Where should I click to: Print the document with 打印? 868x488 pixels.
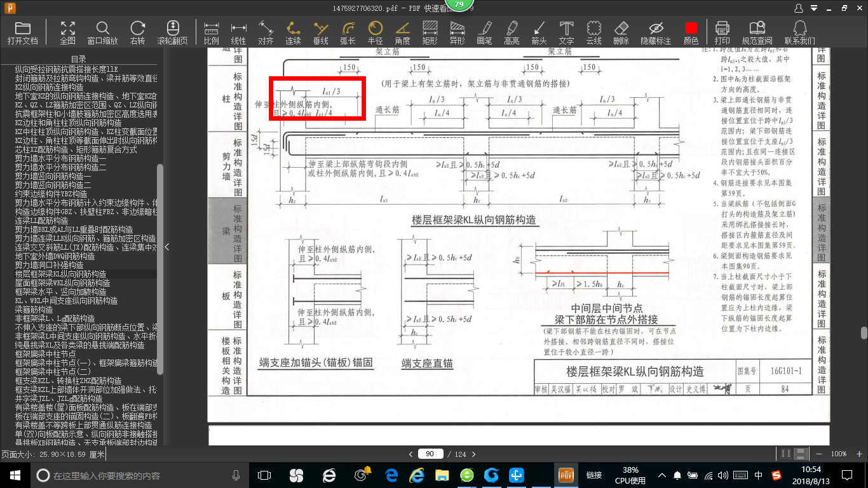722,32
